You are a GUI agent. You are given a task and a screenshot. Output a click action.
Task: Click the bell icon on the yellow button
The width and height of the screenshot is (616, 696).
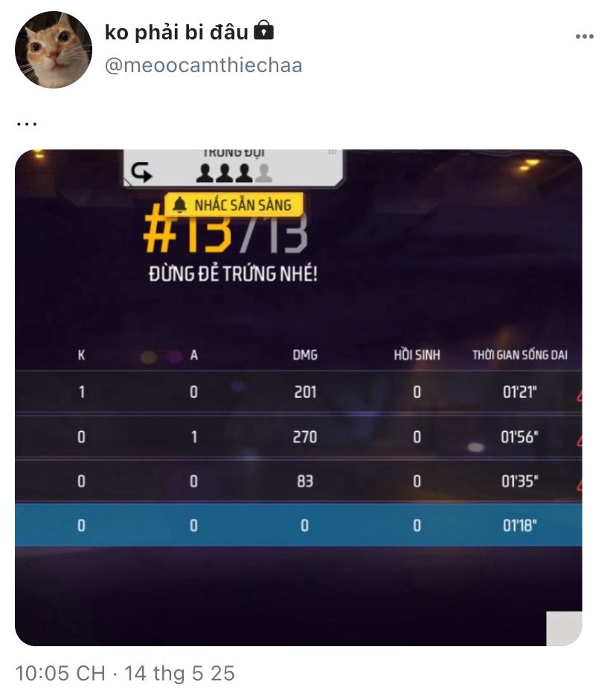tap(180, 205)
